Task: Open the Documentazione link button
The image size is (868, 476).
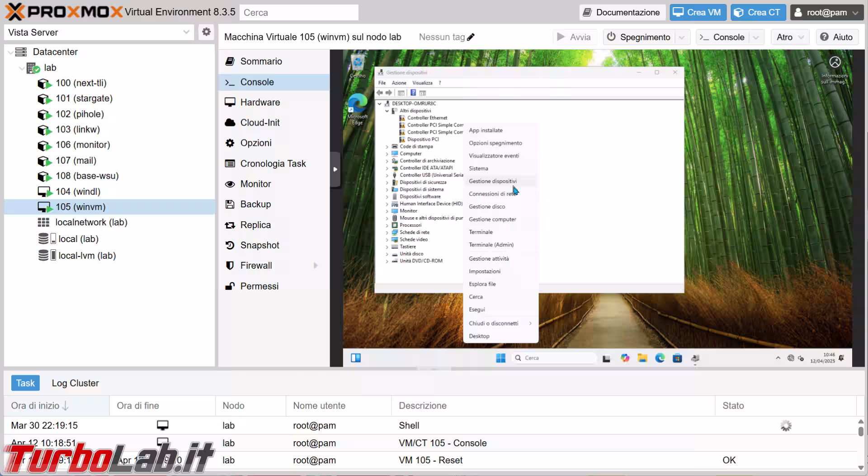Action: tap(622, 12)
